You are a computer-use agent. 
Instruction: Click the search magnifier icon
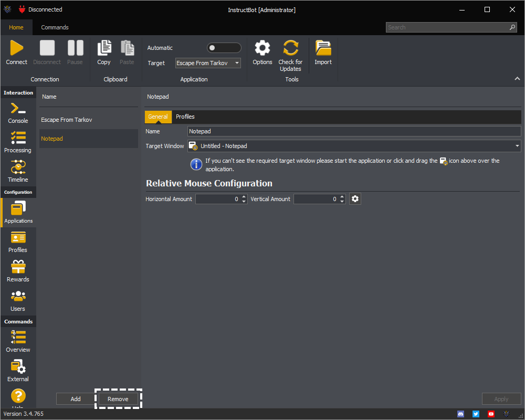coord(512,27)
